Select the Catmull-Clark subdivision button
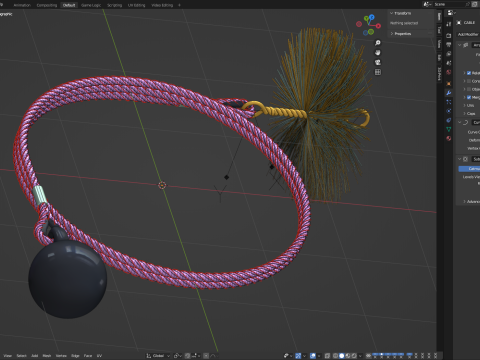 pyautogui.click(x=469, y=169)
